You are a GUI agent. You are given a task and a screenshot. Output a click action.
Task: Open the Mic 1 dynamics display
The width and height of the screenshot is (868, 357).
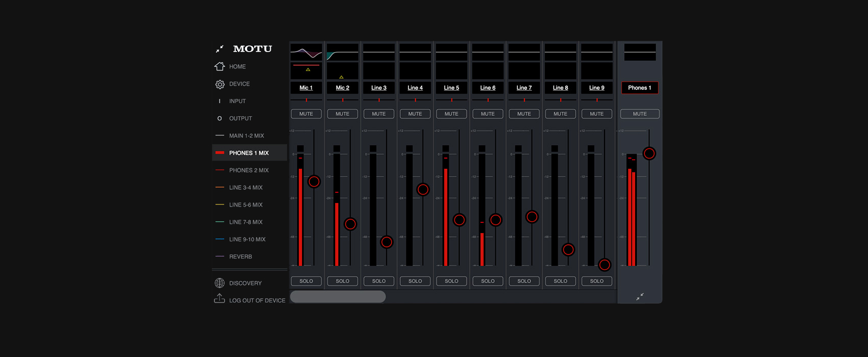(306, 70)
